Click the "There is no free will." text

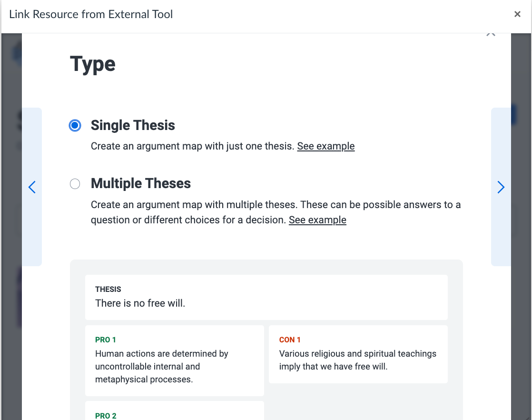click(x=140, y=303)
